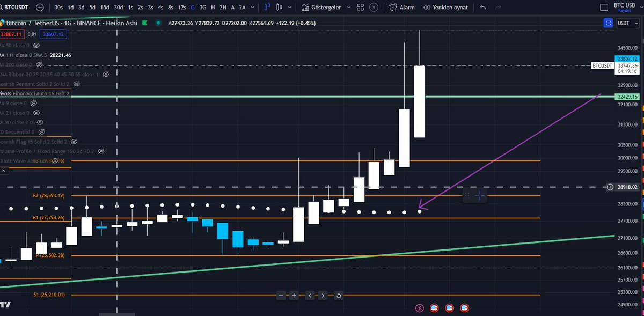Select the 15d timeframe
Image resolution: width=644 pixels, height=316 pixels.
pos(105,8)
